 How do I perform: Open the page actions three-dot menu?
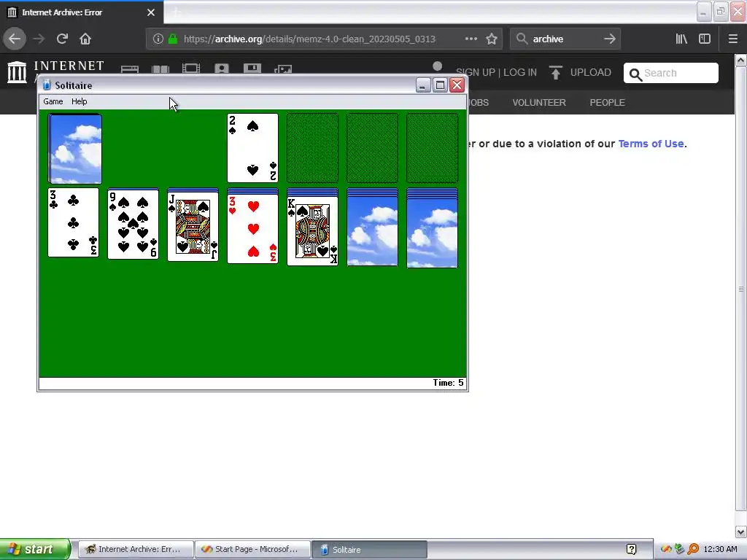471,39
